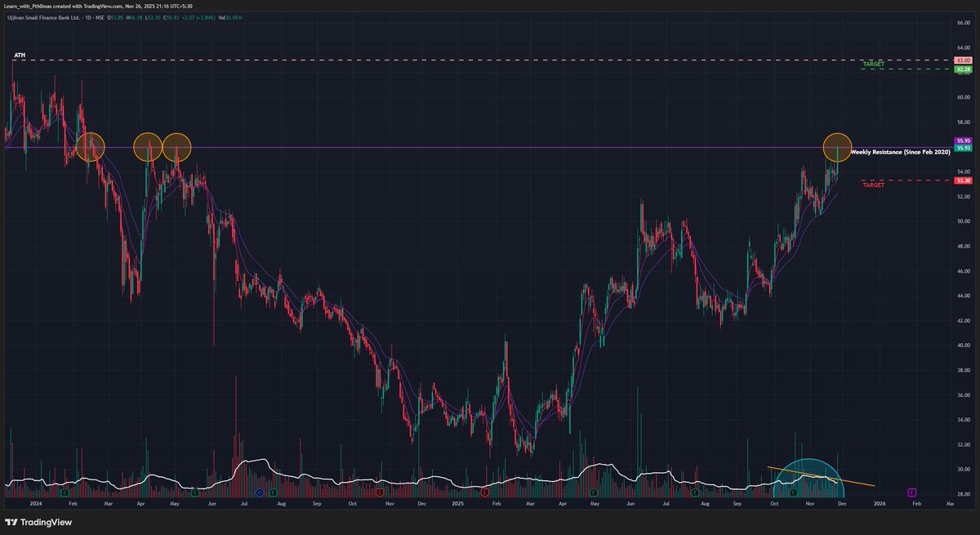Select the orange circle annotation near current price
980x535 pixels.
click(x=836, y=148)
